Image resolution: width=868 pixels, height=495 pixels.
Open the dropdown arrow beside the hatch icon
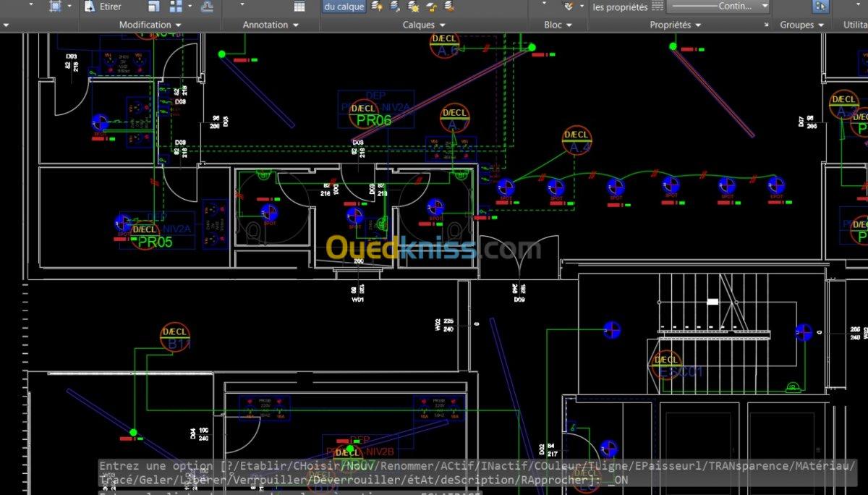point(69,6)
